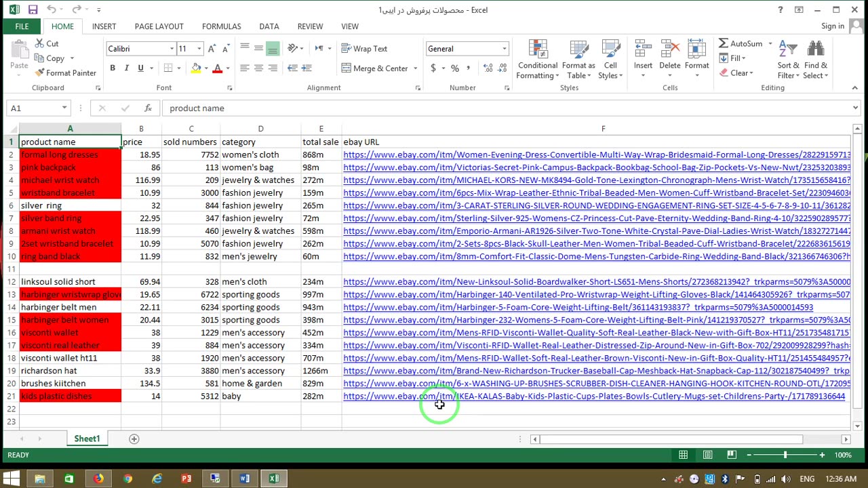Expand the Merge & Center dropdown arrow
Image resolution: width=868 pixels, height=488 pixels.
[x=416, y=68]
